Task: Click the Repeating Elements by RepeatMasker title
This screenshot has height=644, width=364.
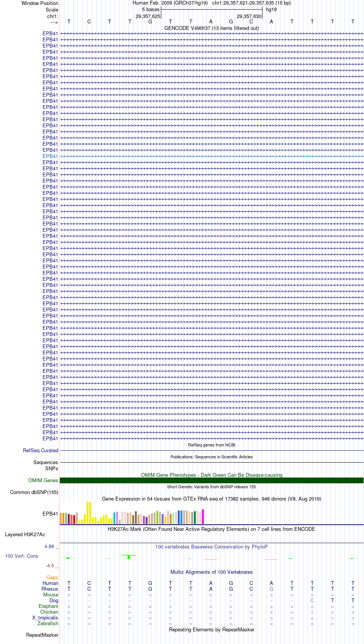Action: coord(212,629)
